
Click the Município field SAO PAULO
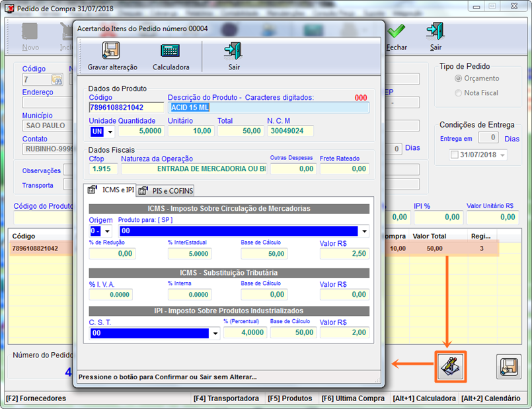48,126
